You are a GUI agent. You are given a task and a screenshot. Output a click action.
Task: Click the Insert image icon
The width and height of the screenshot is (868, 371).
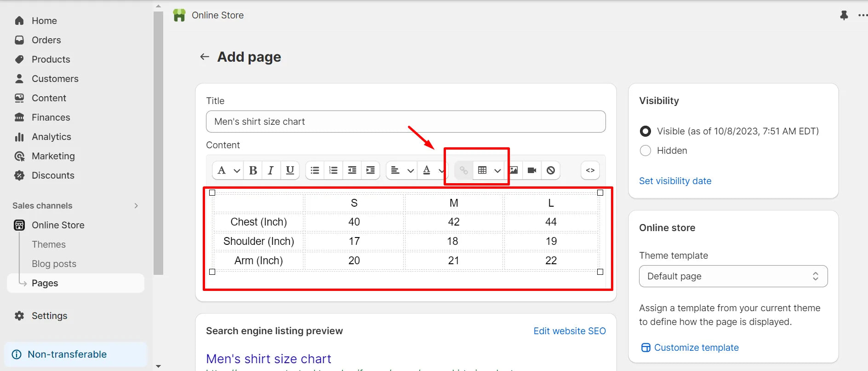tap(514, 170)
